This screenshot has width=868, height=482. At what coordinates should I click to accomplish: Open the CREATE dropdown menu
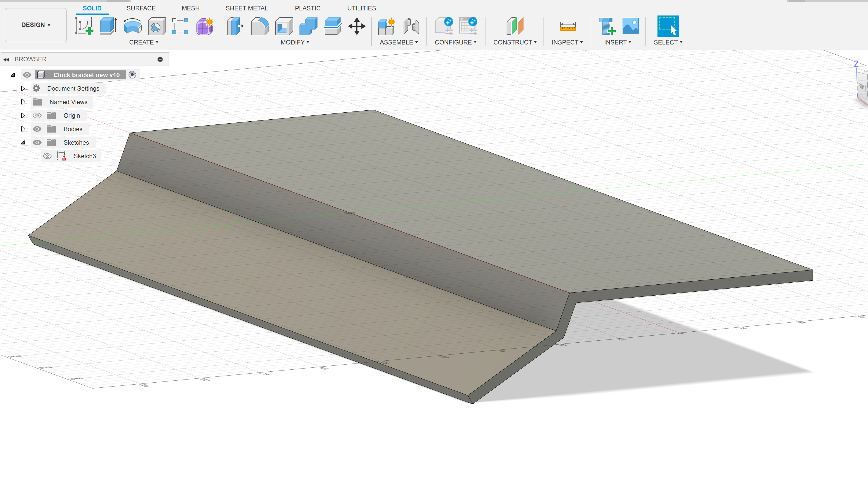144,42
